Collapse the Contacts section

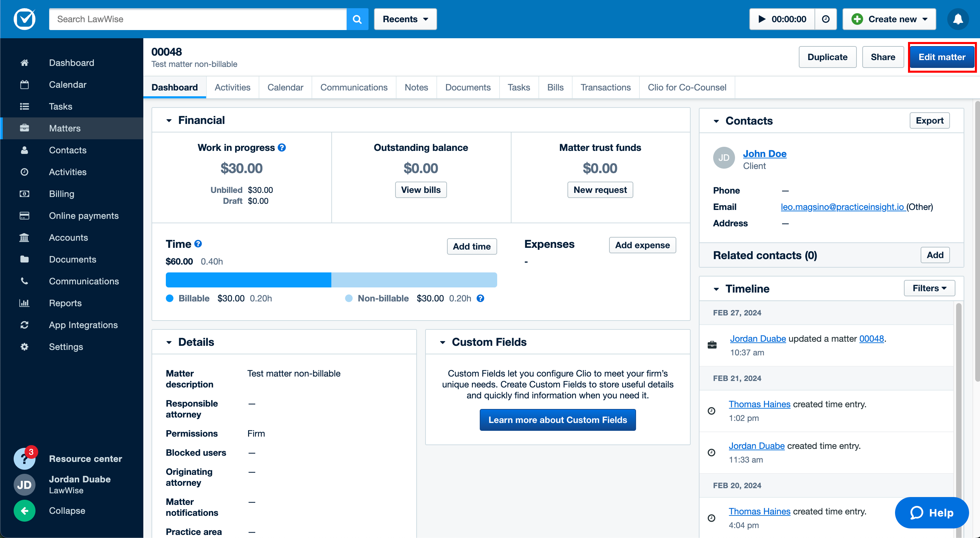tap(716, 121)
